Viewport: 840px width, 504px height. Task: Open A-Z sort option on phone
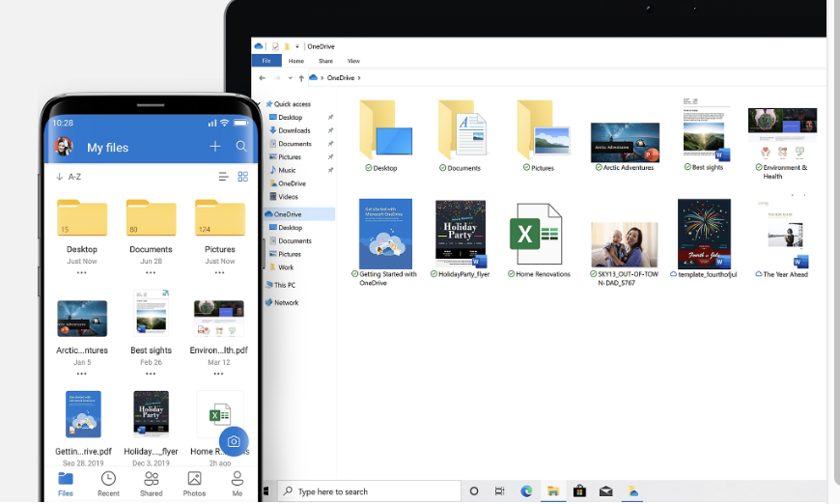click(69, 177)
